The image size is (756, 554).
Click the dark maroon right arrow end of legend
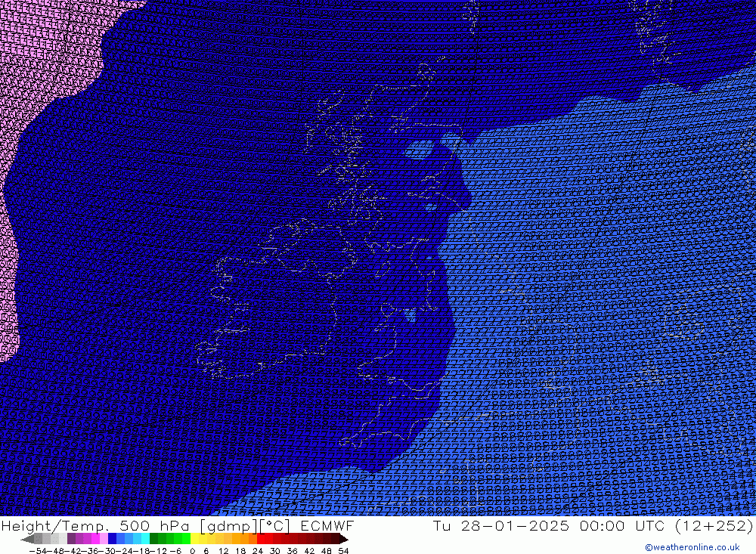tap(344, 539)
